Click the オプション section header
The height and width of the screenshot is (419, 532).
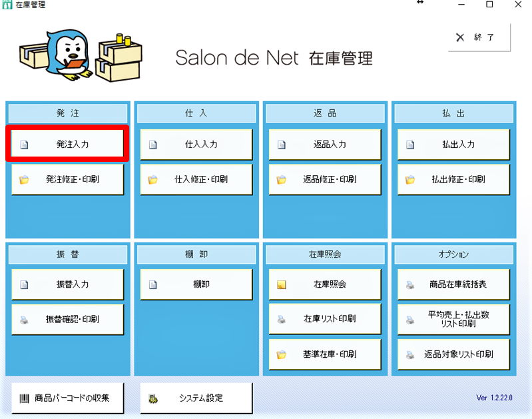tap(453, 254)
